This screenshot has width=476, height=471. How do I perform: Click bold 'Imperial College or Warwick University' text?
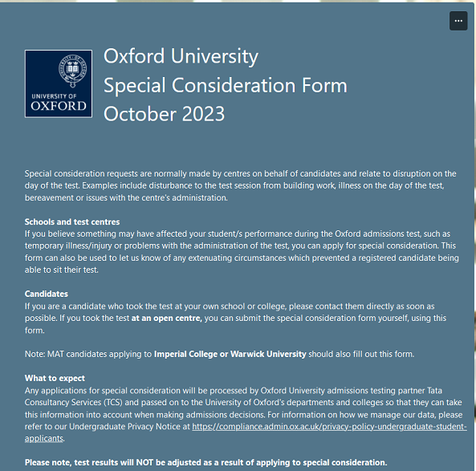tap(230, 354)
